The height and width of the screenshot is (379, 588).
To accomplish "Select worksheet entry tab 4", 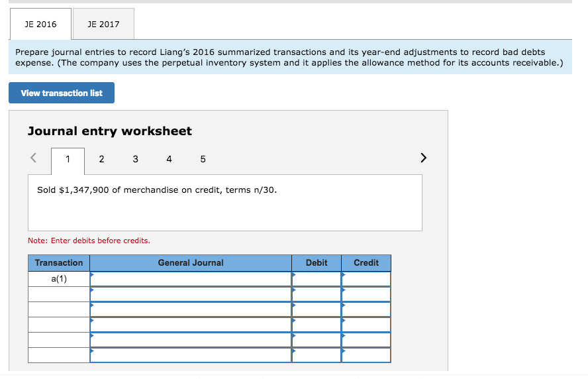I will click(x=169, y=159).
